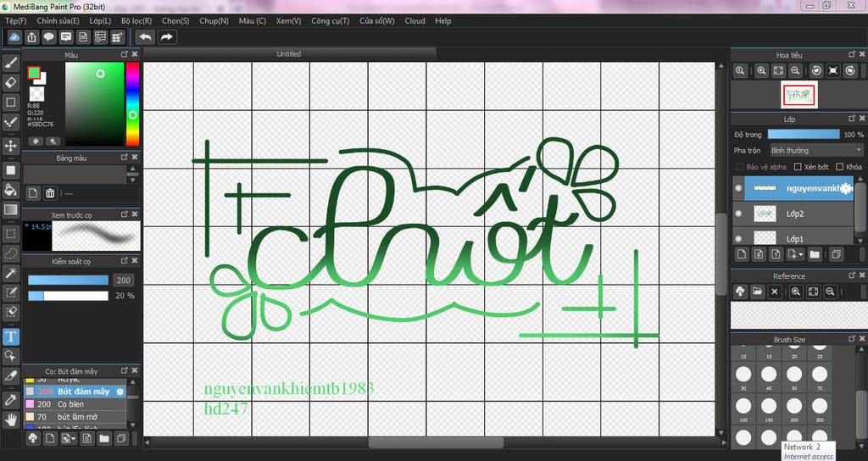Open the Bộ lọc(R) menu
The height and width of the screenshot is (461, 868).
136,21
